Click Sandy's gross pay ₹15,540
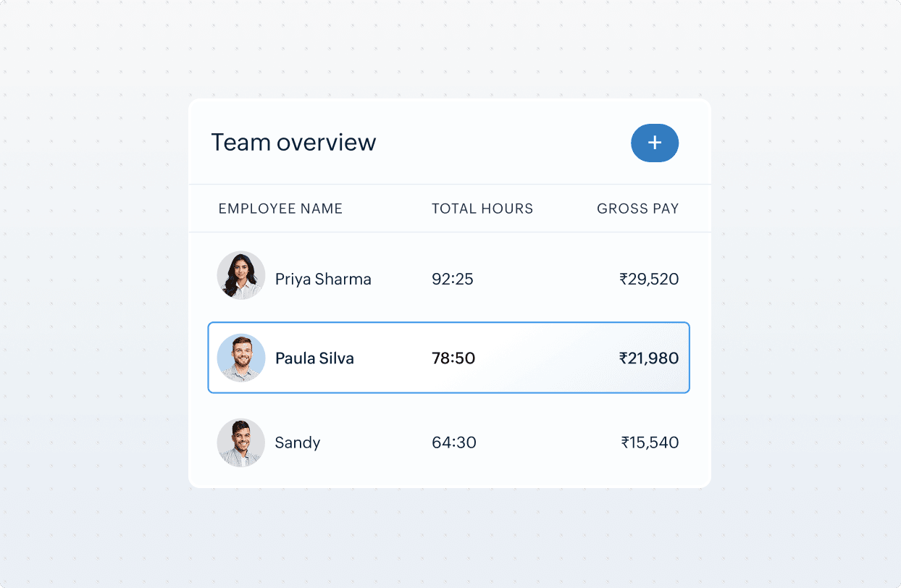The height and width of the screenshot is (588, 901). [650, 442]
